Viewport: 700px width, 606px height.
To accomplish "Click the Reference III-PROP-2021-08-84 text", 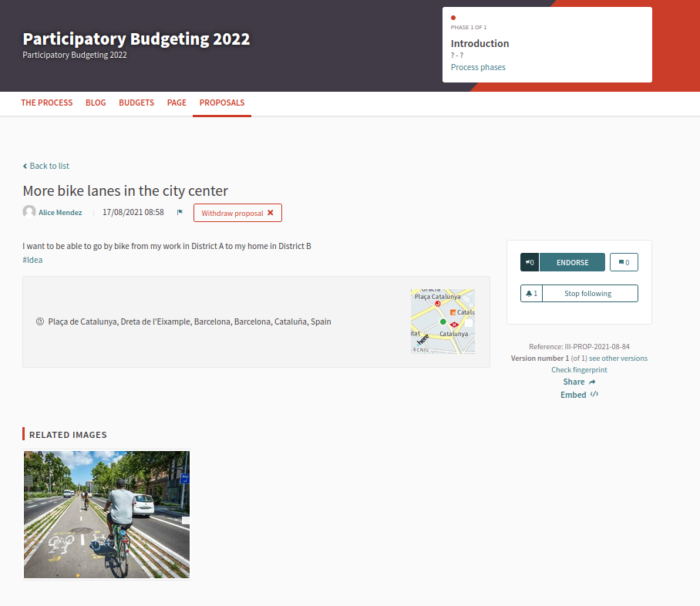I will [x=579, y=346].
